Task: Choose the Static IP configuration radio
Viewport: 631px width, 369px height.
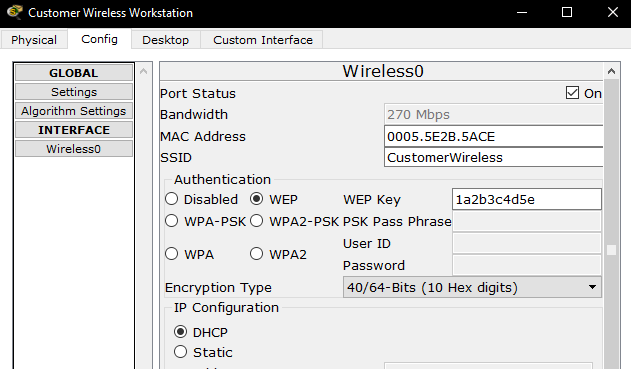Action: tap(180, 352)
